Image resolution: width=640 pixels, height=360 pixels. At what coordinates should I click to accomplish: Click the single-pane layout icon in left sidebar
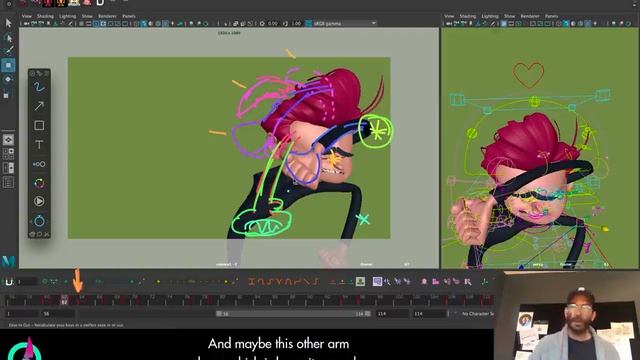tap(8, 140)
